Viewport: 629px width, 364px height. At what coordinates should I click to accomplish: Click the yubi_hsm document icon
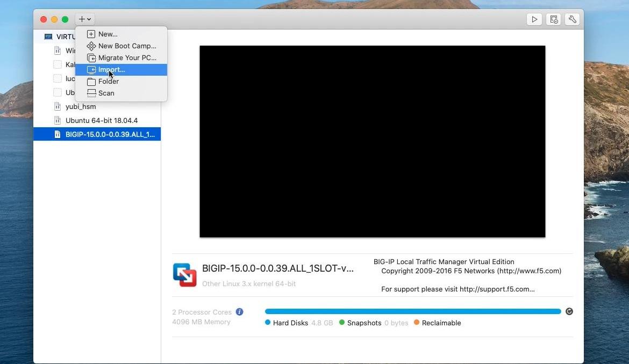[58, 106]
